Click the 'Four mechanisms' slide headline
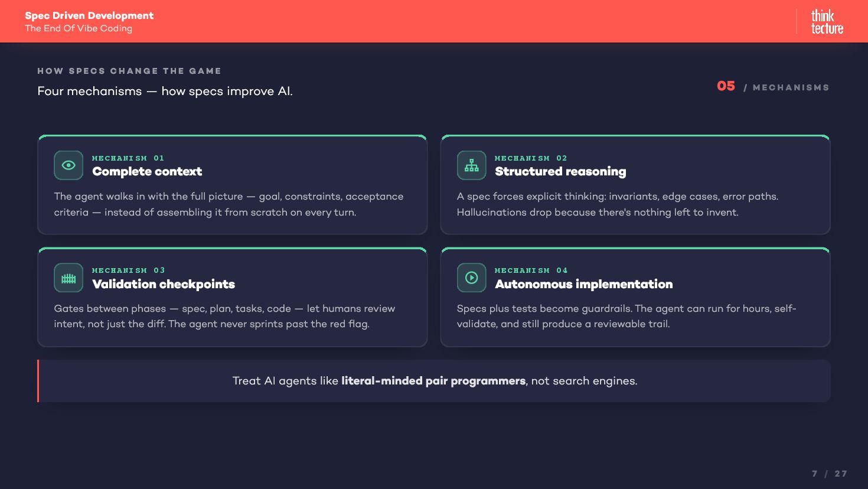 pos(165,91)
